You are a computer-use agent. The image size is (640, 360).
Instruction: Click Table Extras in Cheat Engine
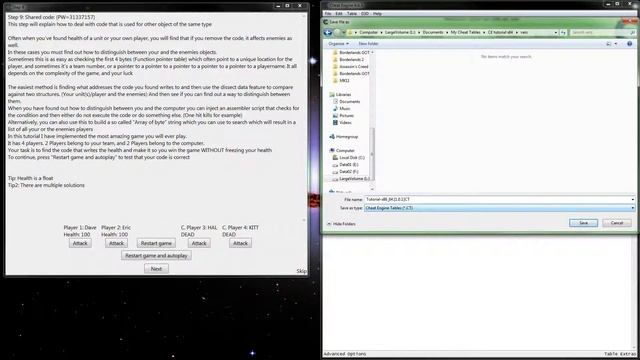pyautogui.click(x=620, y=354)
